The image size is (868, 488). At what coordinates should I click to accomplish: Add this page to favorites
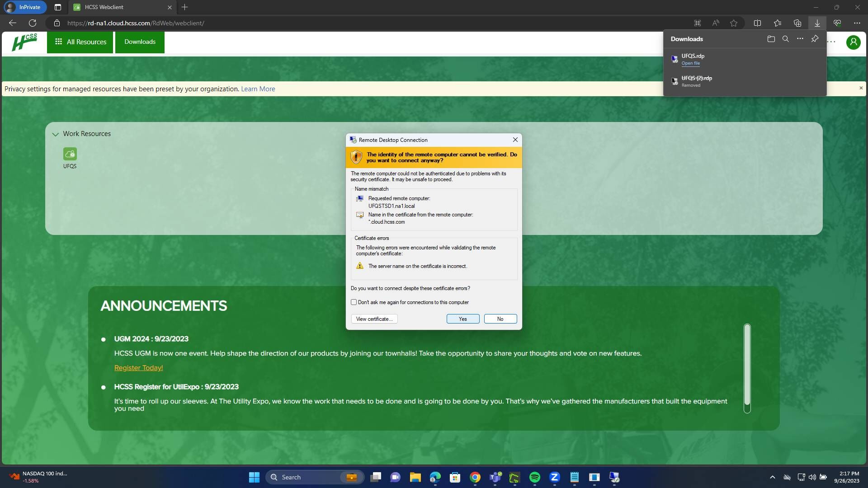[734, 23]
